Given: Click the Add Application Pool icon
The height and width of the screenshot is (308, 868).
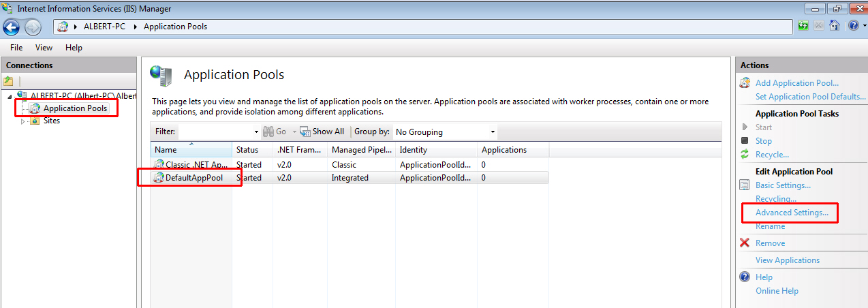Looking at the screenshot, I should coord(745,83).
